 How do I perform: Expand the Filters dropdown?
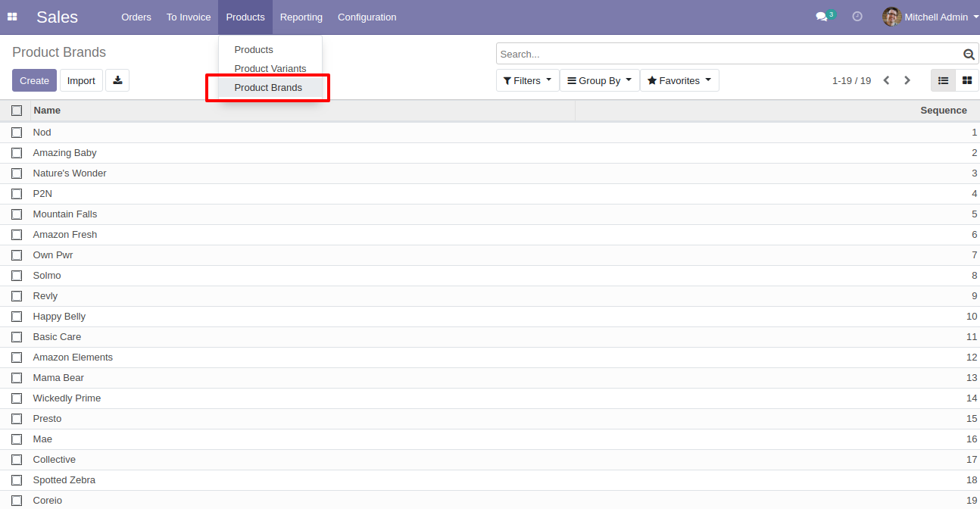(528, 80)
